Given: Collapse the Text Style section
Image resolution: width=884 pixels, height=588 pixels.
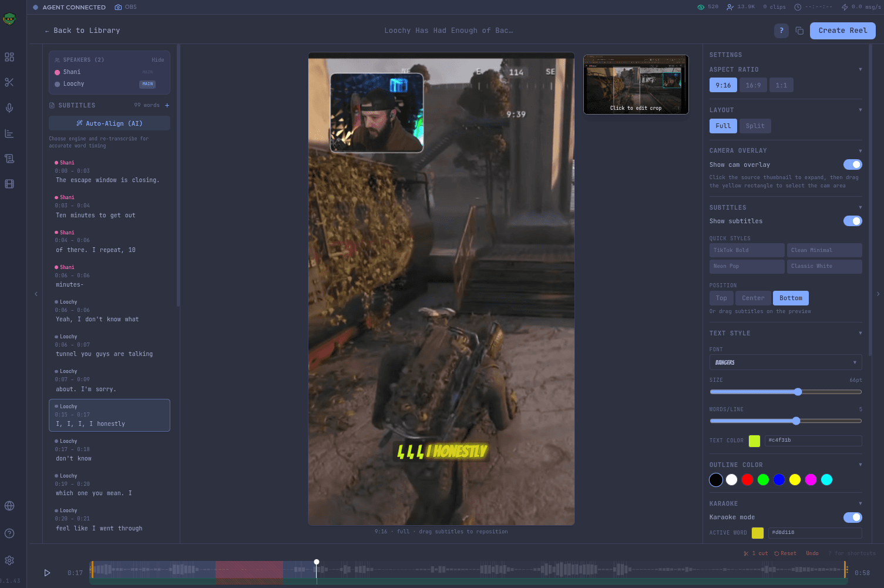Looking at the screenshot, I should 861,333.
